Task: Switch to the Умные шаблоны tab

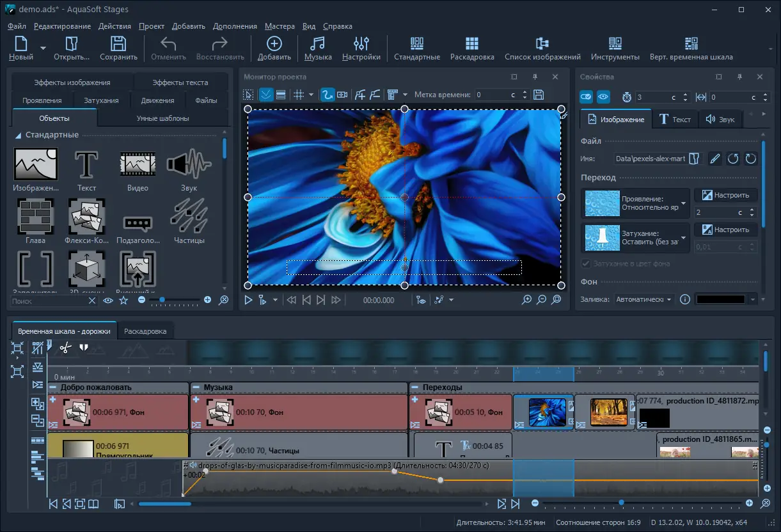Action: 162,118
